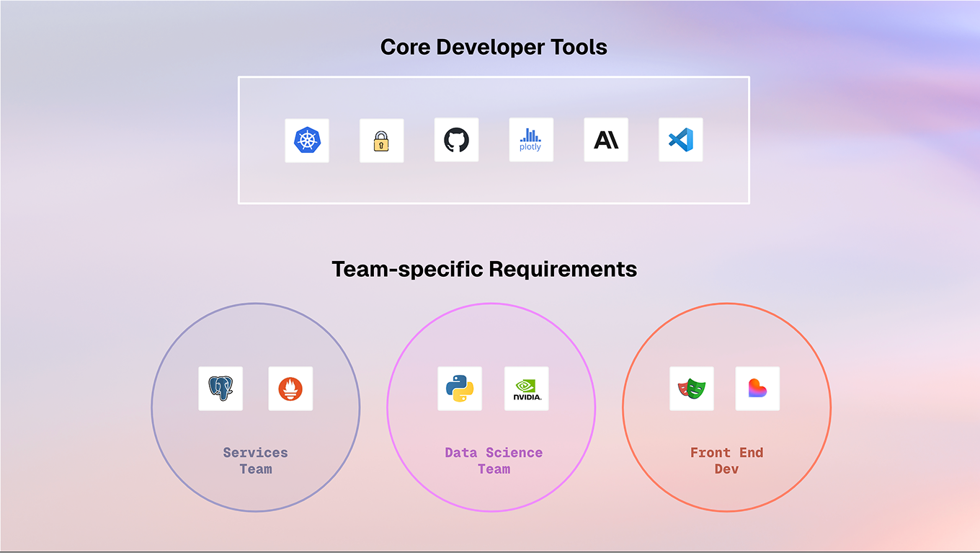Viewport: 980px width, 553px height.
Task: Select the Playwright theater masks icon
Action: pos(692,389)
